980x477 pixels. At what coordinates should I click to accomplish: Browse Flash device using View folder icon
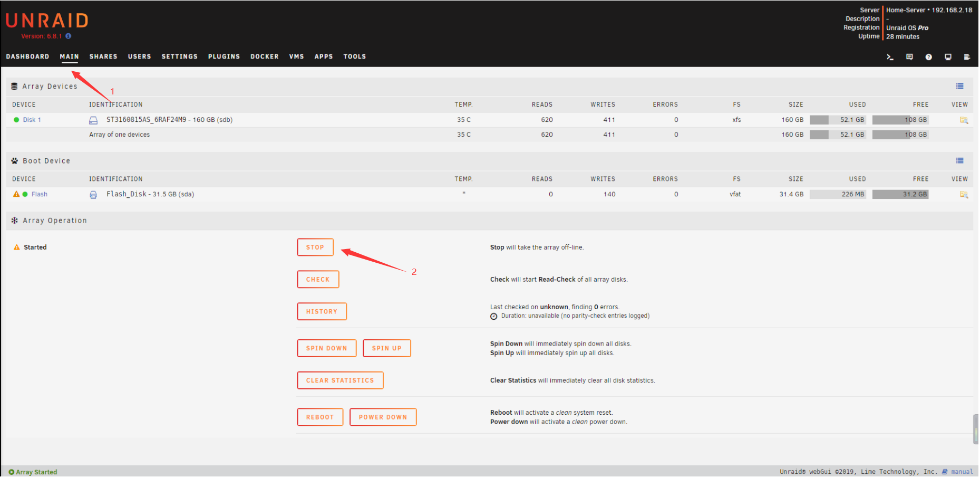point(964,195)
